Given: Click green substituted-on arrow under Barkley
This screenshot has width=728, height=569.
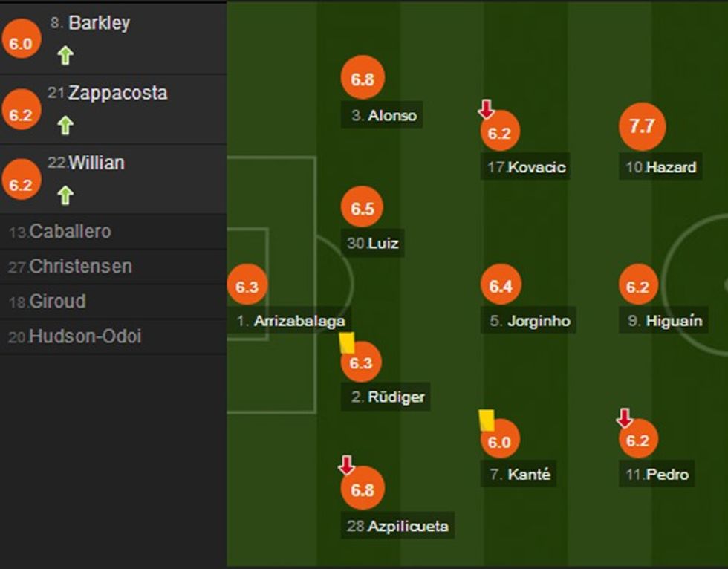Looking at the screenshot, I should tap(65, 56).
